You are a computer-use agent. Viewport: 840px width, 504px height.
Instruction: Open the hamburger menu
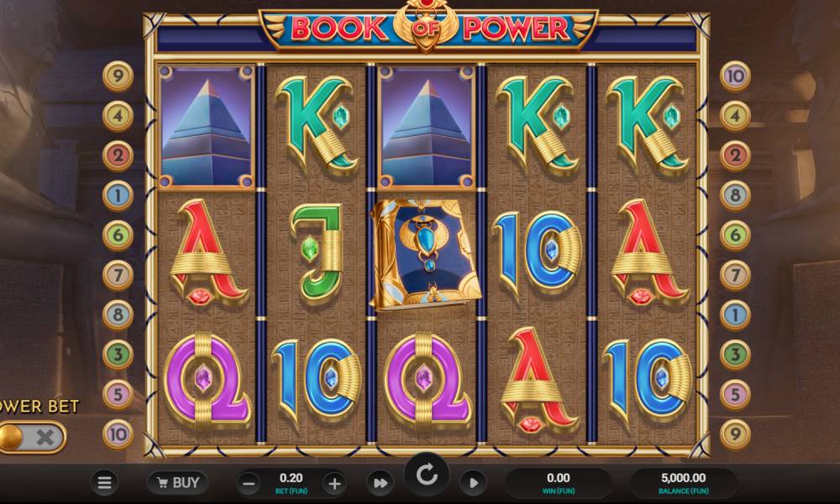click(x=104, y=483)
